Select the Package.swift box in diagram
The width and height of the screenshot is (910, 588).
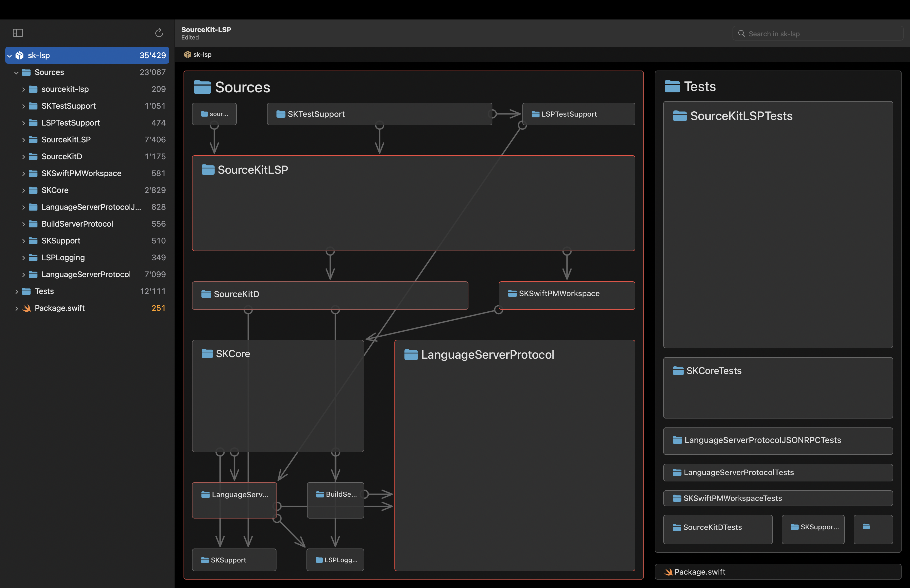point(778,572)
